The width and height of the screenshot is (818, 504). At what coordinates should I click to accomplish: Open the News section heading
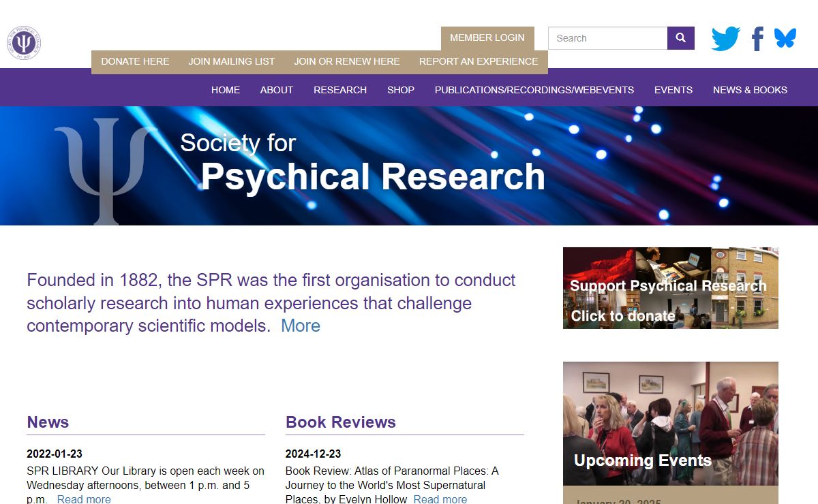pyautogui.click(x=48, y=422)
